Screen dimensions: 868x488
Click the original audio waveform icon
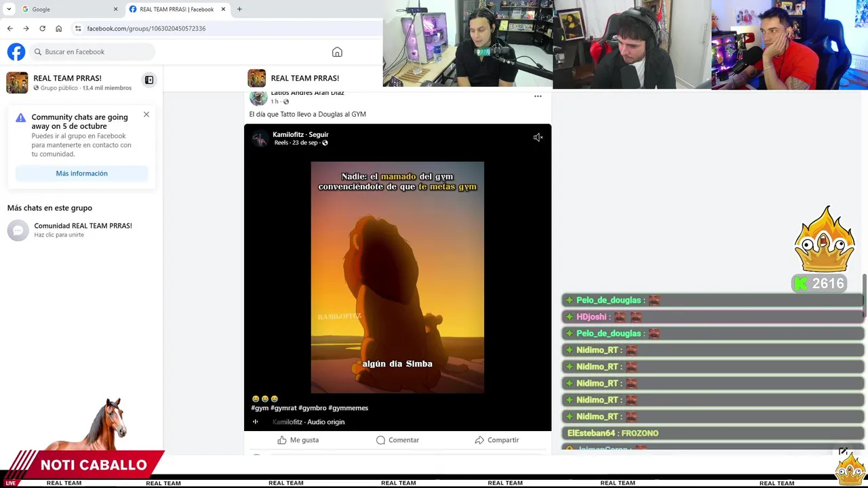coord(256,422)
